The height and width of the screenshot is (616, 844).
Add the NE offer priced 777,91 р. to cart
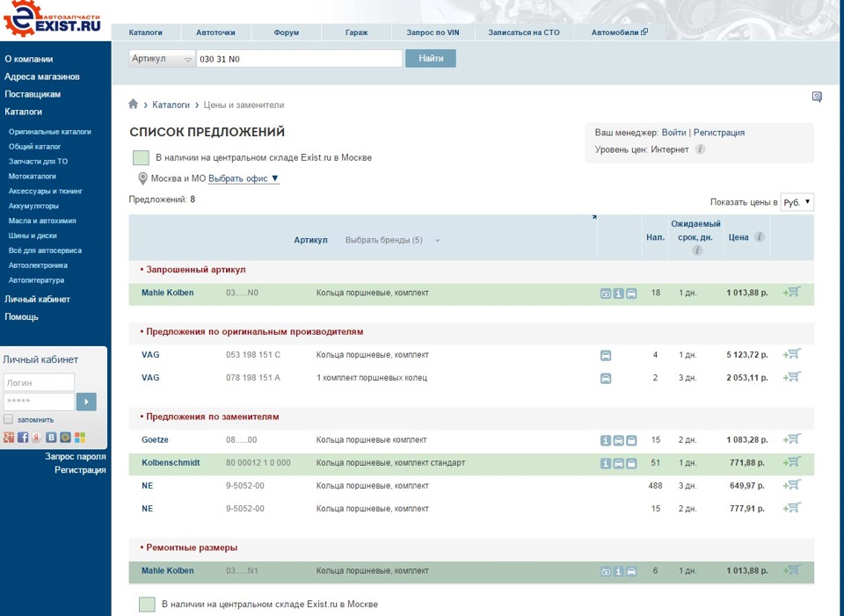[x=792, y=507]
